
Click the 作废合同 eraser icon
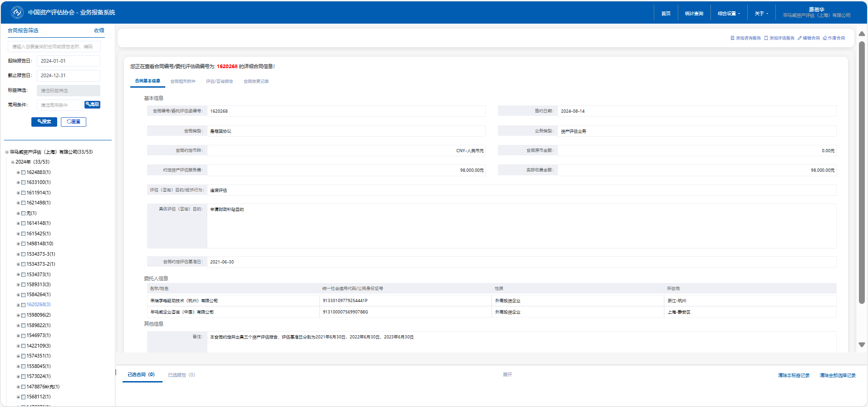[825, 38]
